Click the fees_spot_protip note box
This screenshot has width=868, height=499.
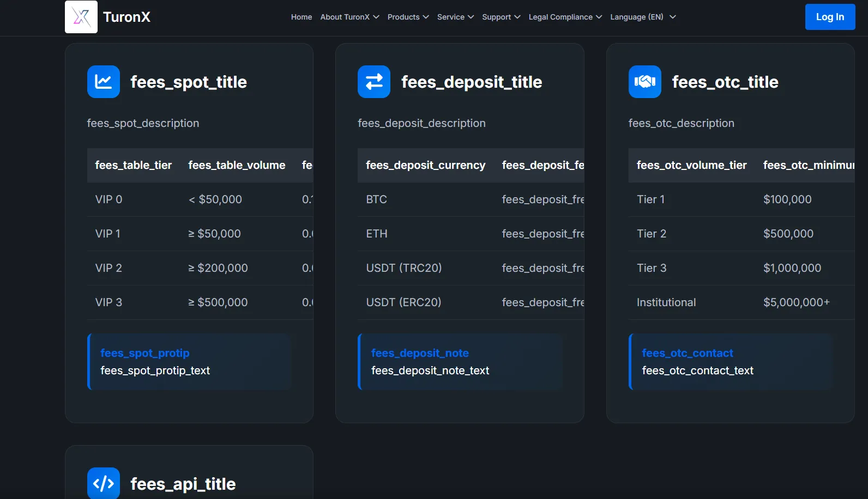tap(189, 362)
